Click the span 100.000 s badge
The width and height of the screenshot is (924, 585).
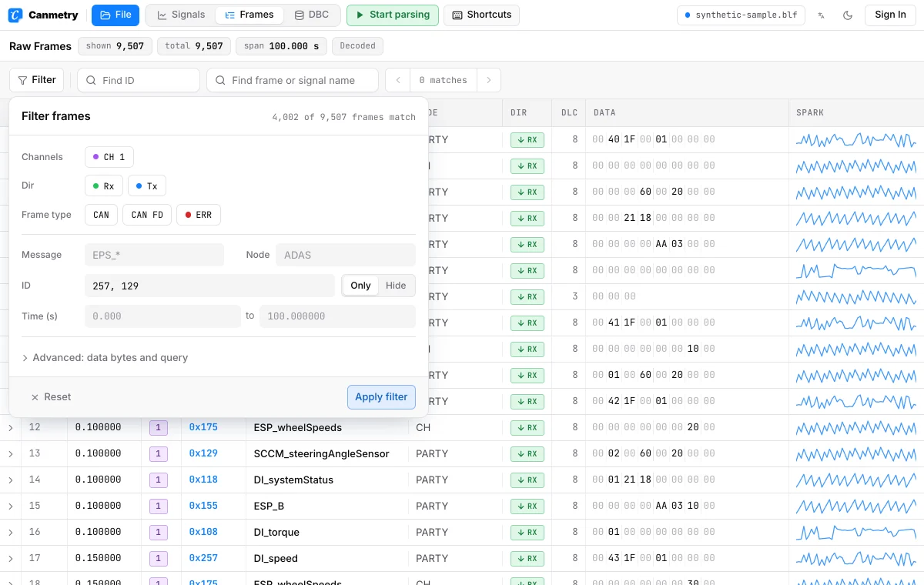tap(281, 46)
